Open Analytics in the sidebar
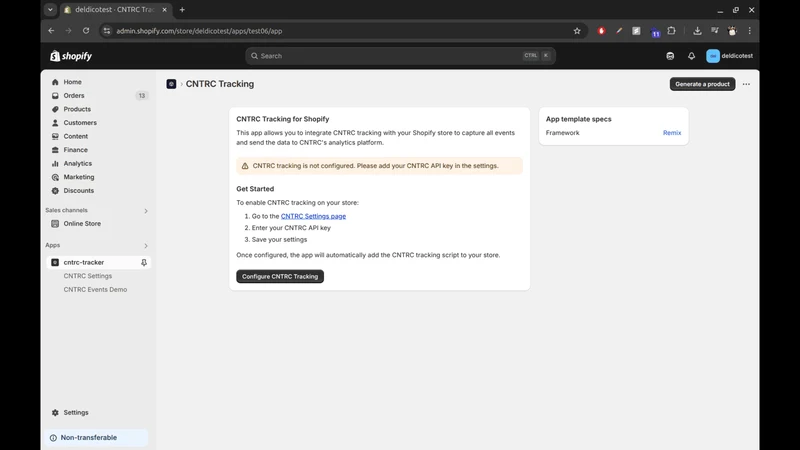The height and width of the screenshot is (450, 800). pyautogui.click(x=78, y=163)
